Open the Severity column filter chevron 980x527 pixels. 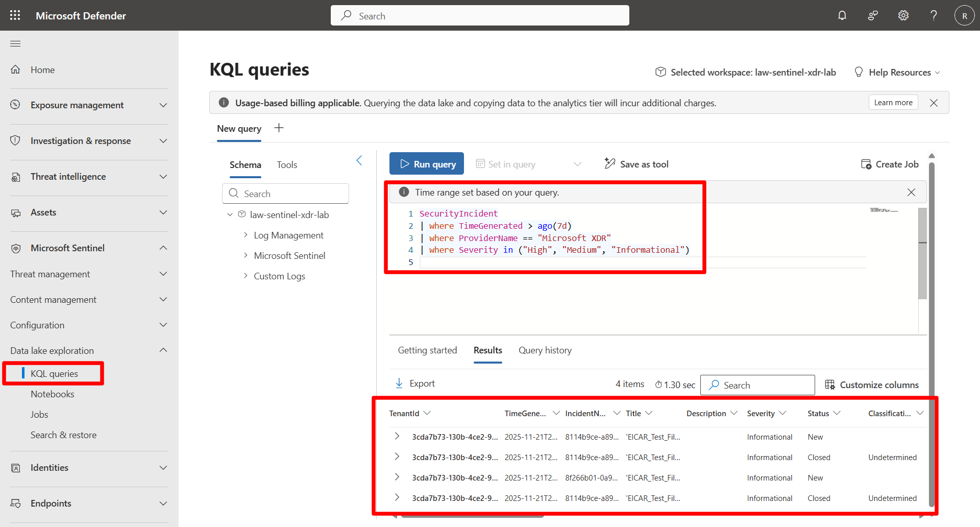click(782, 413)
